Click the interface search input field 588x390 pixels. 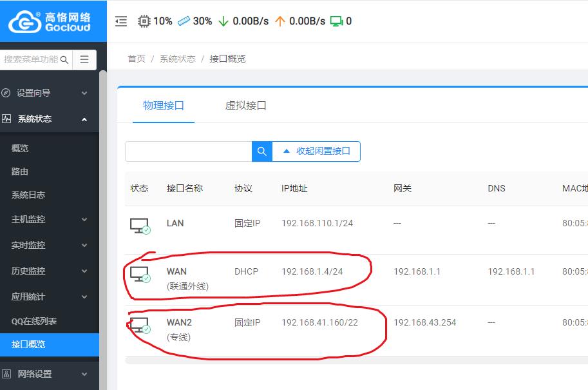pos(188,151)
